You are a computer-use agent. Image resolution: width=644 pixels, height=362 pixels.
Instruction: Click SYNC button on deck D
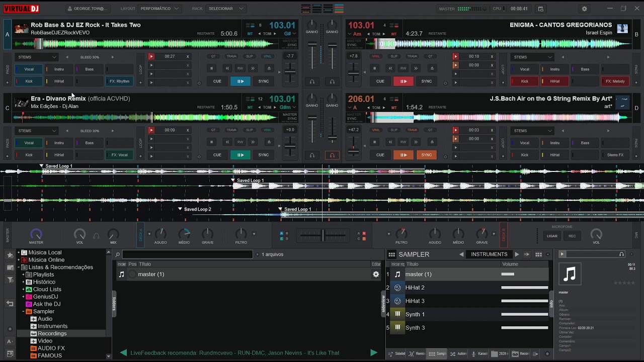click(x=427, y=155)
